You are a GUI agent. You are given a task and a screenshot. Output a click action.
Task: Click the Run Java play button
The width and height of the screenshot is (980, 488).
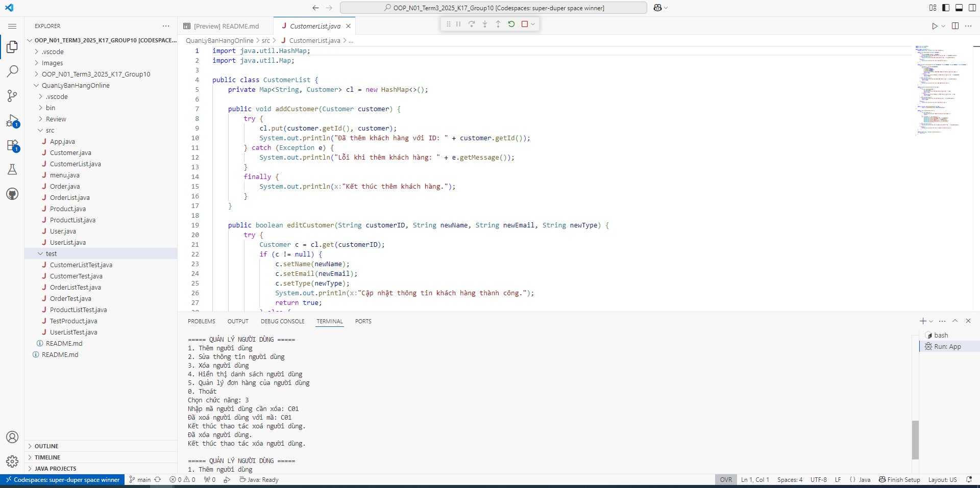click(x=935, y=26)
